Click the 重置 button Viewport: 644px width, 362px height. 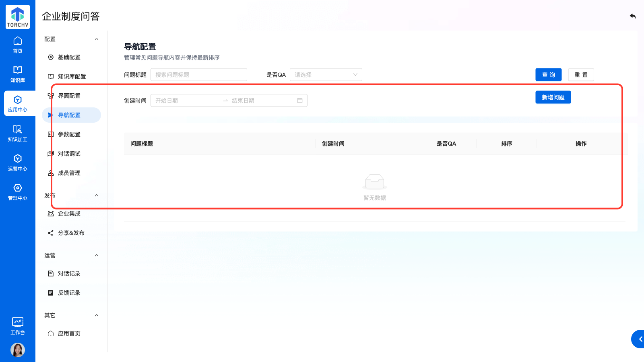581,75
